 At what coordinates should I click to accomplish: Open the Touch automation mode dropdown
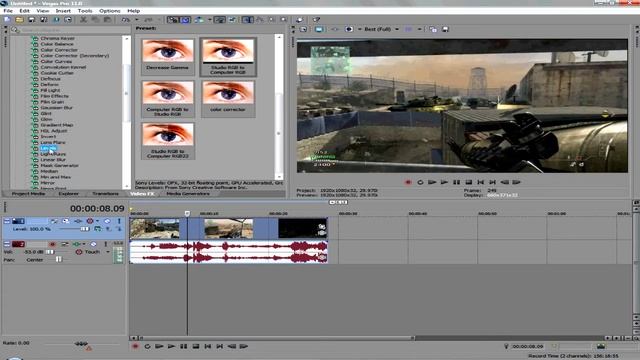[x=108, y=252]
